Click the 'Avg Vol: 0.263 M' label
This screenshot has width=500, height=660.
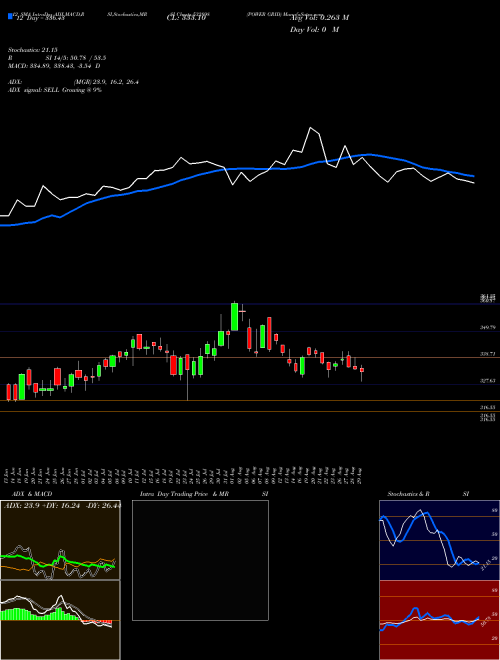(319, 18)
